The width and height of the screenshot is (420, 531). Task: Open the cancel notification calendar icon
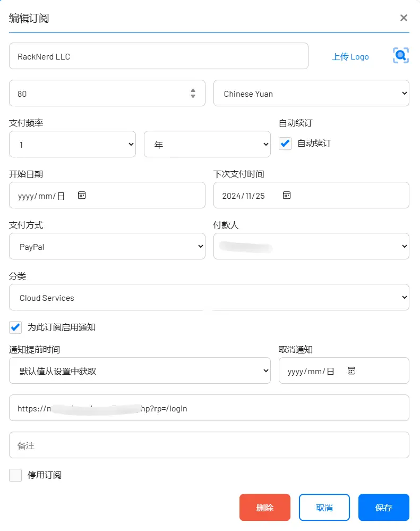pos(351,370)
